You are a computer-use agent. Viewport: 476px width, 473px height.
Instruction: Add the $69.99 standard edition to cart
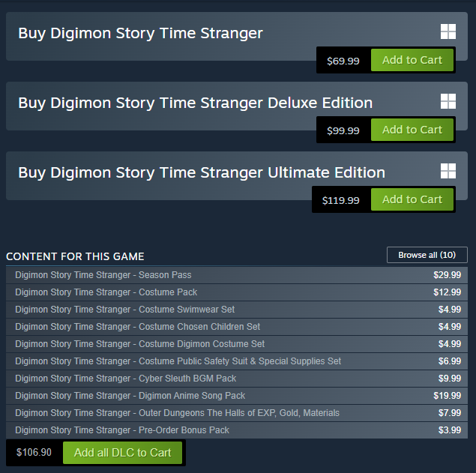(412, 60)
